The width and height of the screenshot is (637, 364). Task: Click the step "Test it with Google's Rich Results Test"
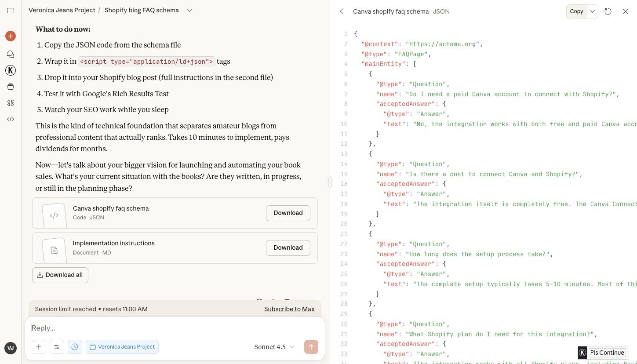(106, 94)
